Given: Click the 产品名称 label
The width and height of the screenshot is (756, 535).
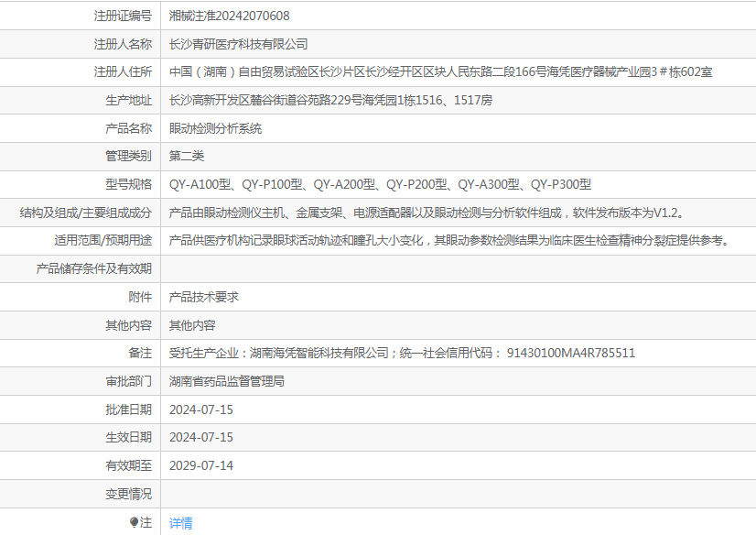Looking at the screenshot, I should (129, 128).
